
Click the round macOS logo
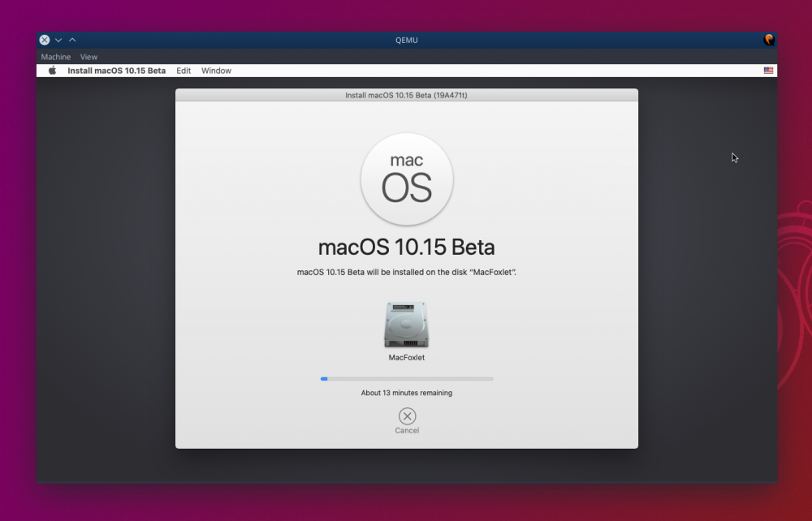tap(407, 179)
